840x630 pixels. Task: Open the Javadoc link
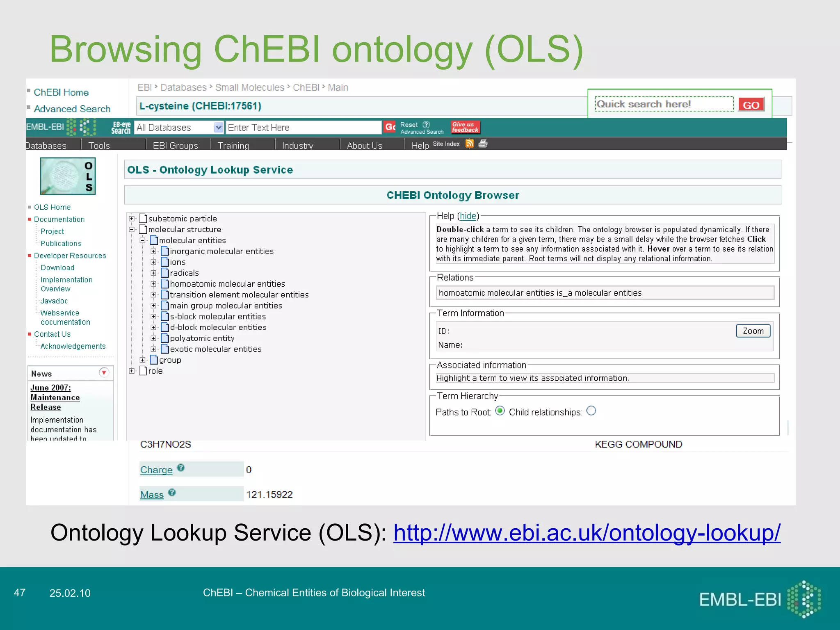click(54, 301)
